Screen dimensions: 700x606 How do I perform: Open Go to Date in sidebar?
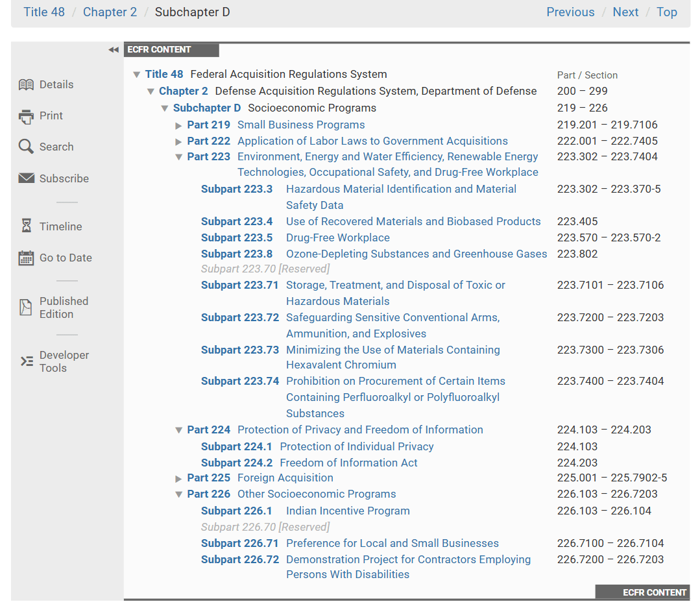tap(66, 258)
